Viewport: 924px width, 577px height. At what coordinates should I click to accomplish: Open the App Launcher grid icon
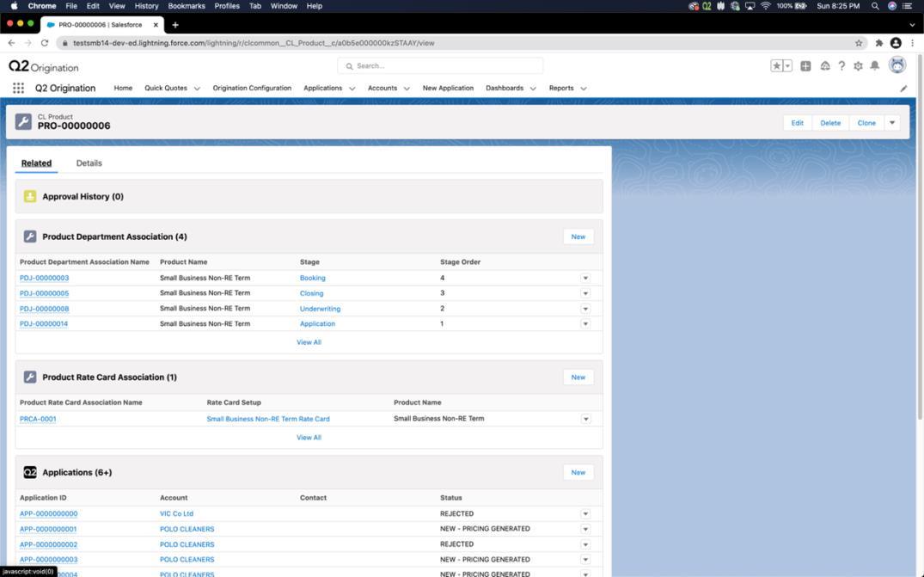[18, 88]
